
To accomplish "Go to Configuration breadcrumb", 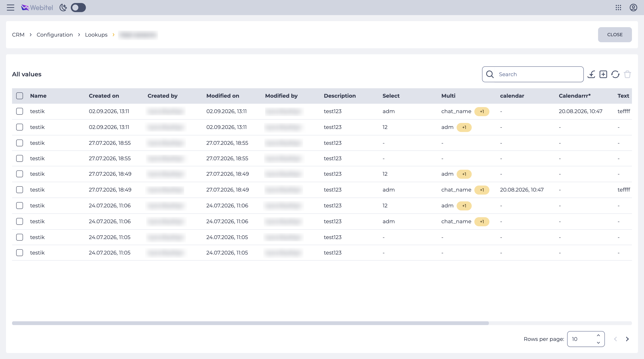I will (55, 35).
